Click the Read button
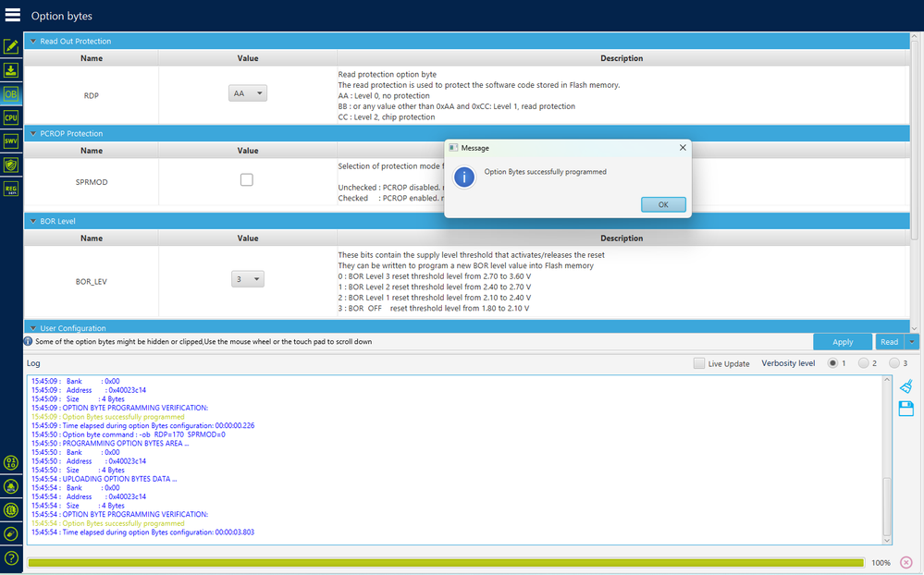 click(889, 342)
